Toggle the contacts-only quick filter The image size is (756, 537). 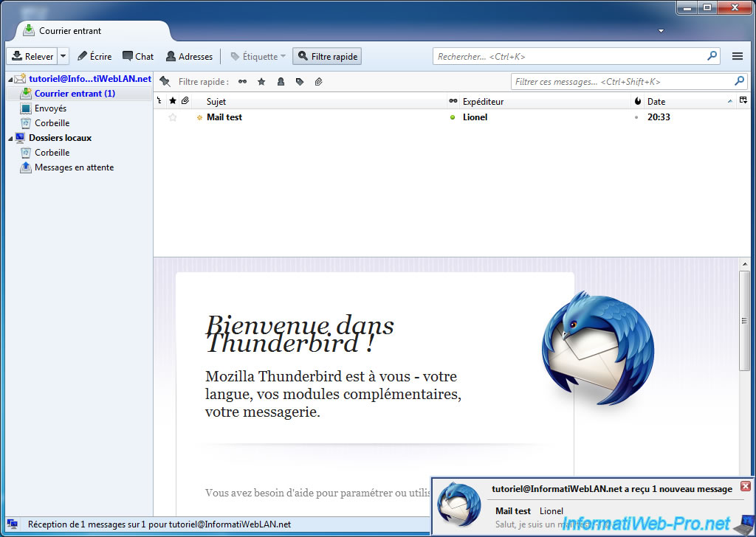click(x=281, y=82)
